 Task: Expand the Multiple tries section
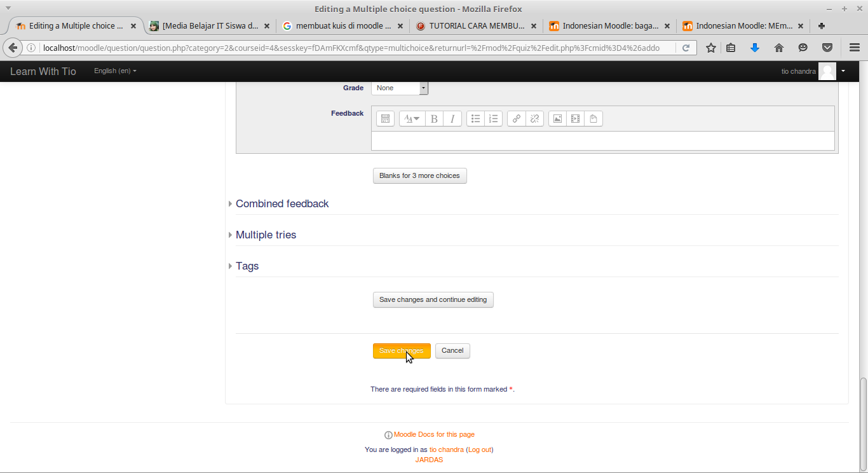265,235
